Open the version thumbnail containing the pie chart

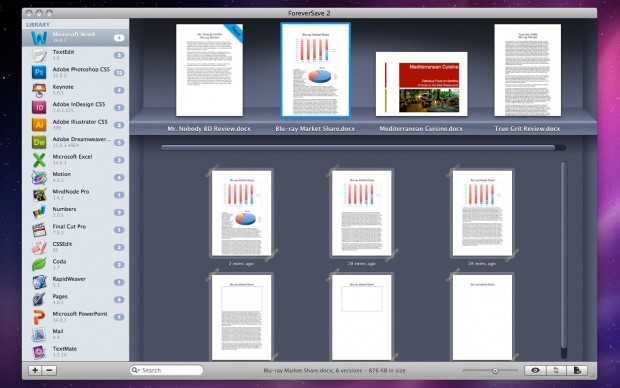pos(242,213)
